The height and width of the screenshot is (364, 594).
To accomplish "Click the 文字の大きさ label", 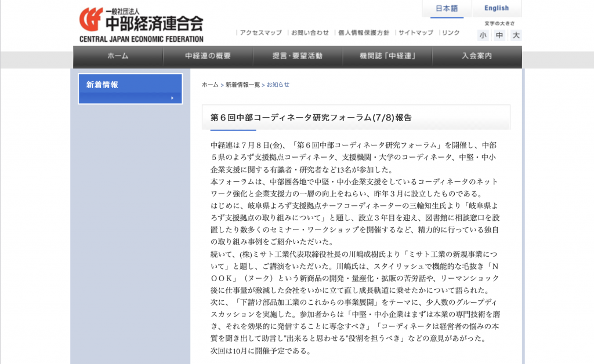I will click(x=499, y=23).
